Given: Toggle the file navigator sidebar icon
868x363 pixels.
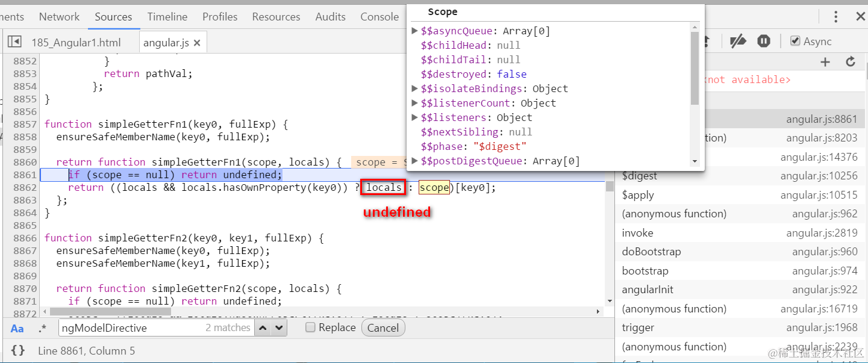Looking at the screenshot, I should pyautogui.click(x=14, y=42).
